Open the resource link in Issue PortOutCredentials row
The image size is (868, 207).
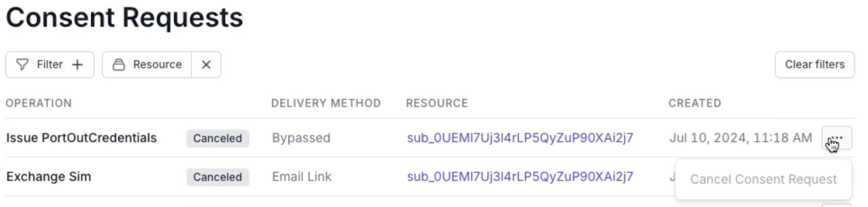(520, 138)
